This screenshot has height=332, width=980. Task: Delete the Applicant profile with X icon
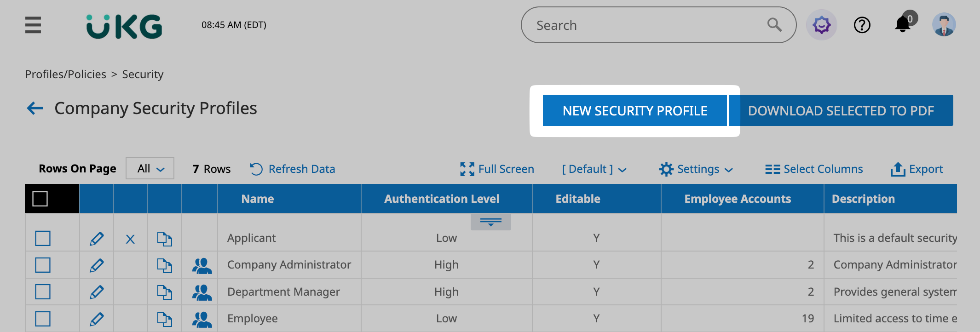point(130,239)
